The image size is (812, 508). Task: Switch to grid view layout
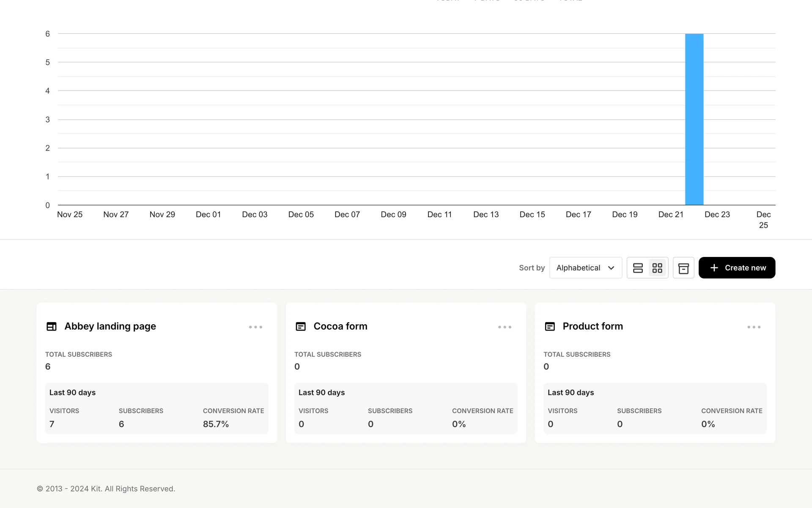point(657,268)
